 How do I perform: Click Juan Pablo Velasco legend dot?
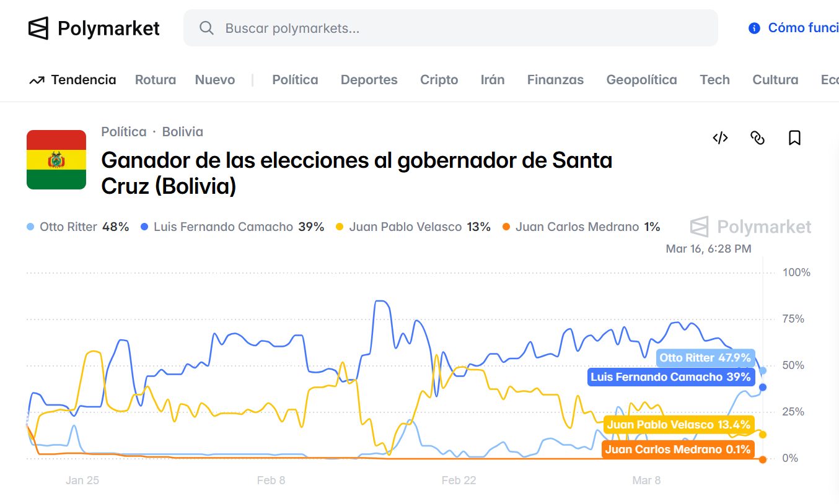pos(340,227)
